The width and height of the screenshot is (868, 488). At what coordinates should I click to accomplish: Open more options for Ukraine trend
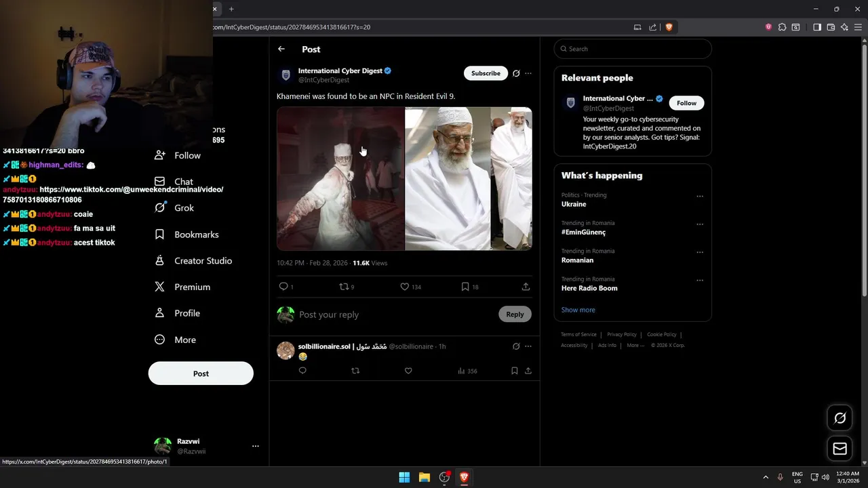click(x=700, y=197)
